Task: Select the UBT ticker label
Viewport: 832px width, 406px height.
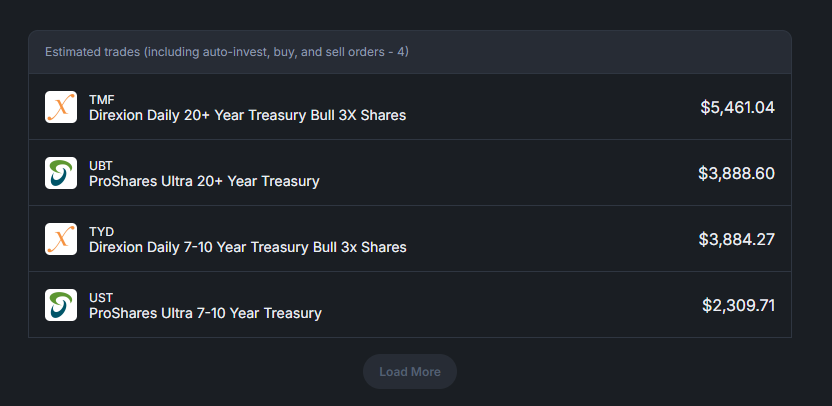Action: (101, 166)
